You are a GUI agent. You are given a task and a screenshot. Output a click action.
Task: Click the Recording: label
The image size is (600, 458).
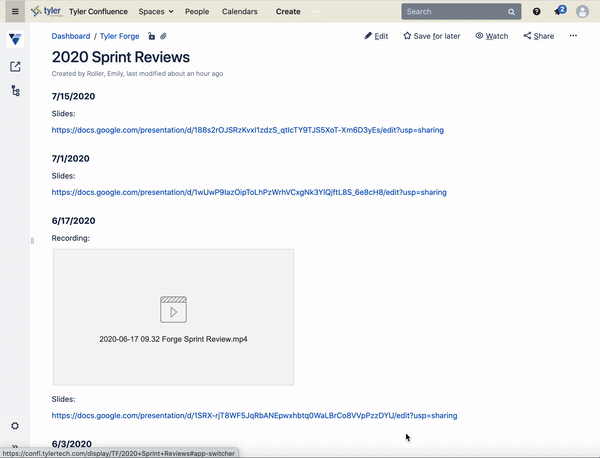(70, 238)
